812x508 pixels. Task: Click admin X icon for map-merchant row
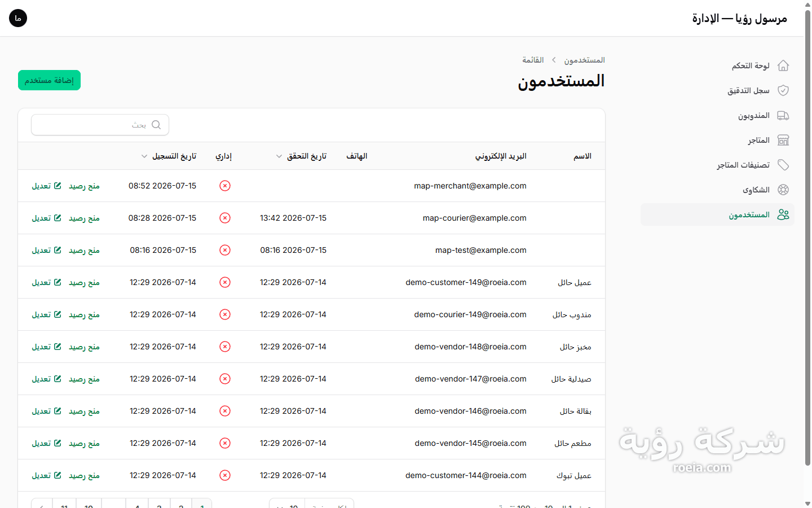pos(225,186)
